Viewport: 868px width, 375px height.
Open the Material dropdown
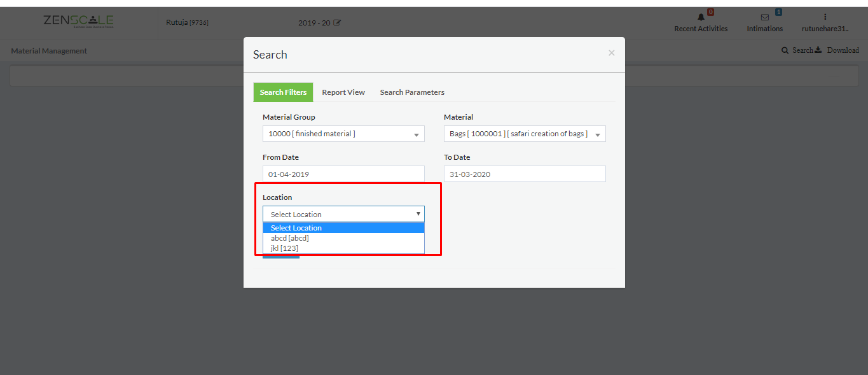coord(525,134)
